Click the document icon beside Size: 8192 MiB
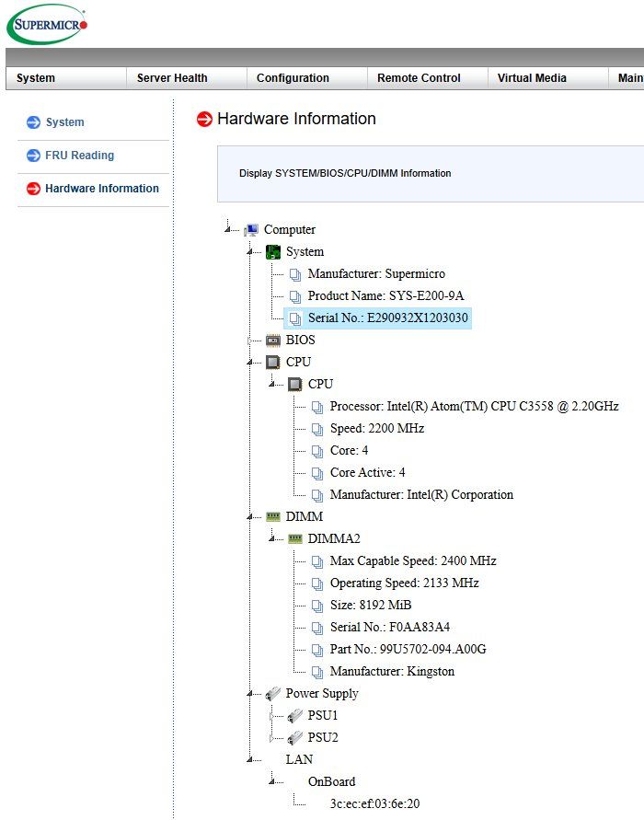 317,606
